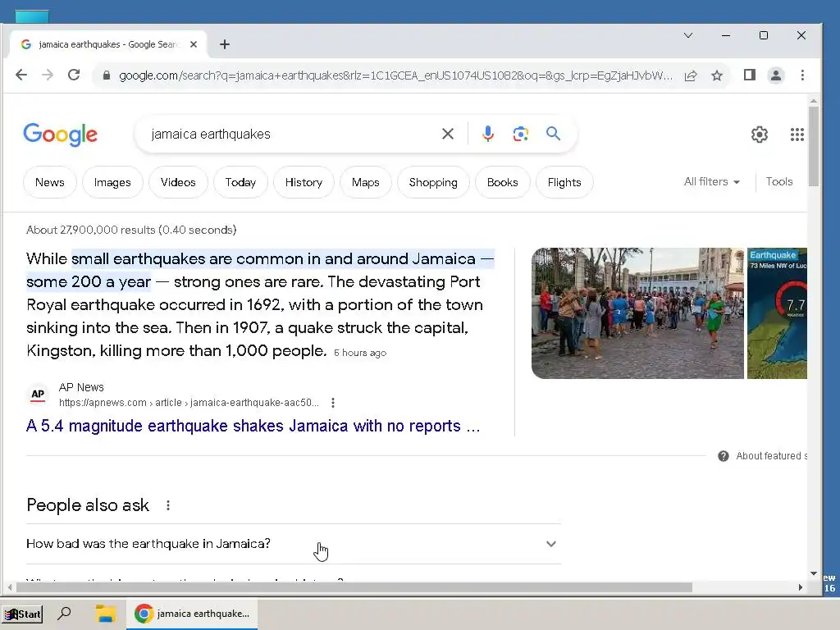
Task: Expand the All filters dropdown
Action: point(712,181)
